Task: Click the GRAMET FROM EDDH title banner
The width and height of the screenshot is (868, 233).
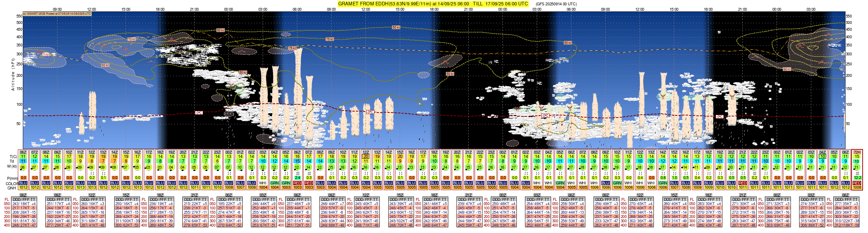Action: tap(433, 4)
